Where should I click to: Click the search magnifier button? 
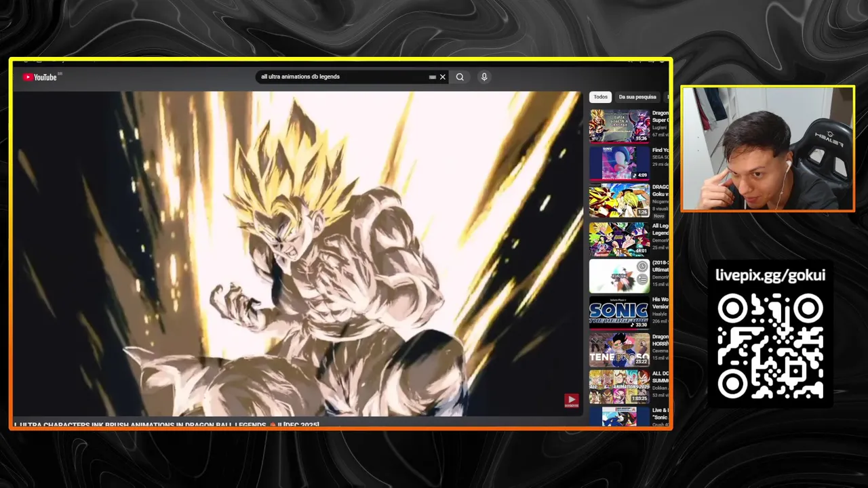pos(460,77)
